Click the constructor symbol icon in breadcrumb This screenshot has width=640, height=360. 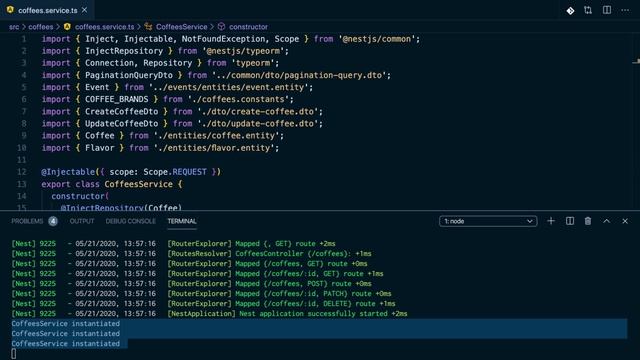(x=221, y=27)
